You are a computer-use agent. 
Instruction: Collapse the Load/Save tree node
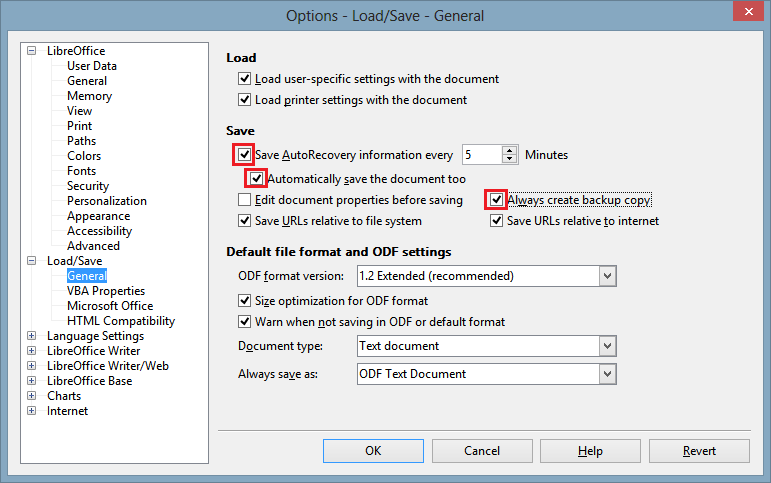[32, 261]
